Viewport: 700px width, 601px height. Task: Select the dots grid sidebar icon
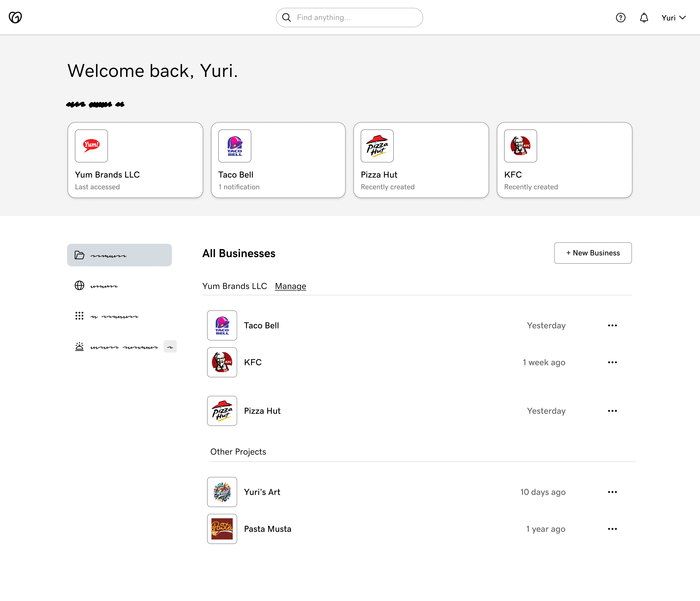click(79, 316)
